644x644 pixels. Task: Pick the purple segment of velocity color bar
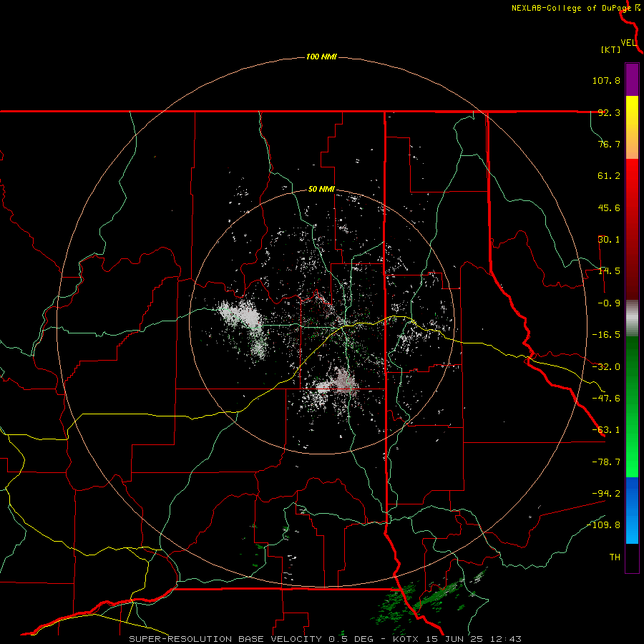[x=632, y=79]
